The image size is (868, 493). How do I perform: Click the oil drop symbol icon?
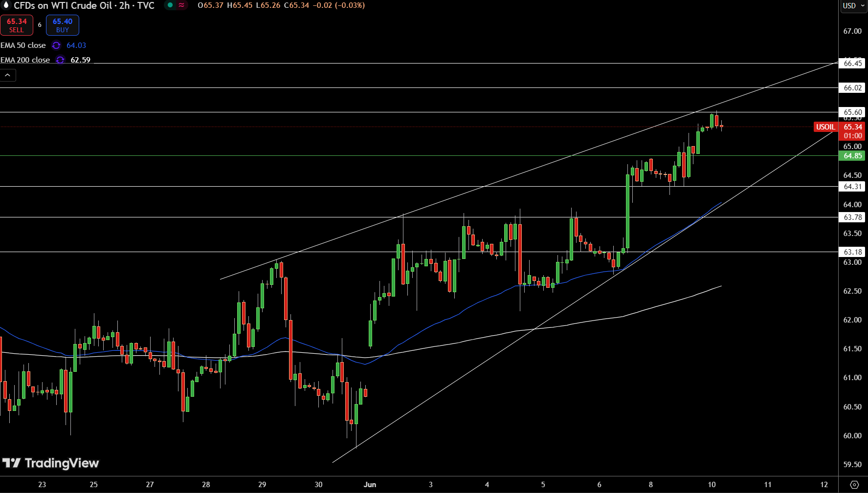pyautogui.click(x=6, y=5)
